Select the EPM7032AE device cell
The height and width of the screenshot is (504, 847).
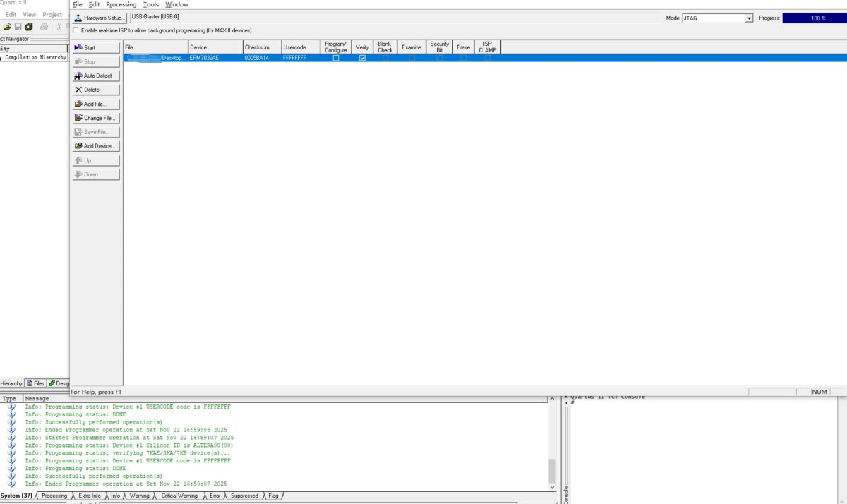(215, 58)
